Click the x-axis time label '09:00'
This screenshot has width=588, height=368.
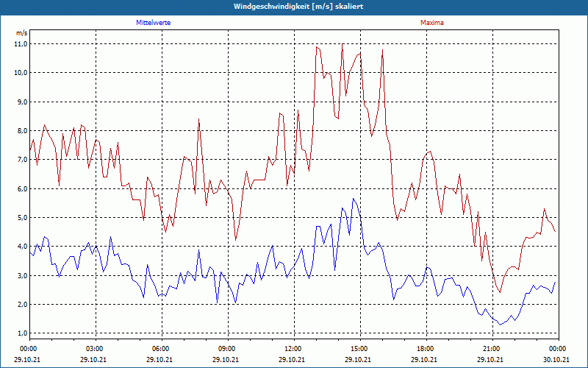pyautogui.click(x=228, y=349)
